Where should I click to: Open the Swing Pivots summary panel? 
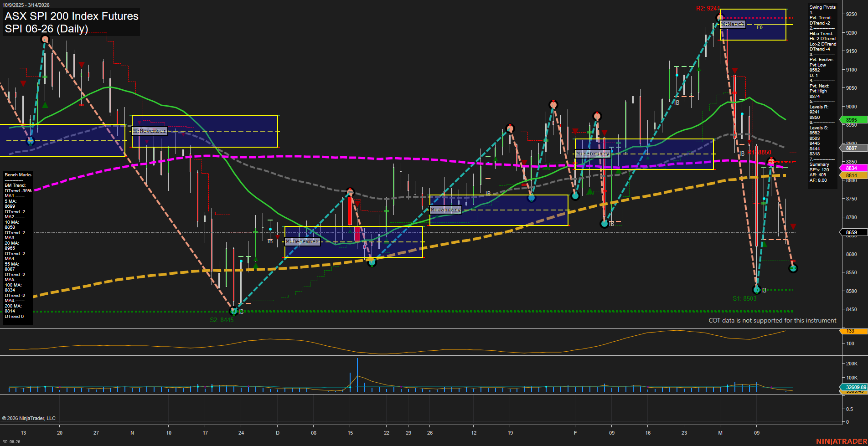click(822, 7)
